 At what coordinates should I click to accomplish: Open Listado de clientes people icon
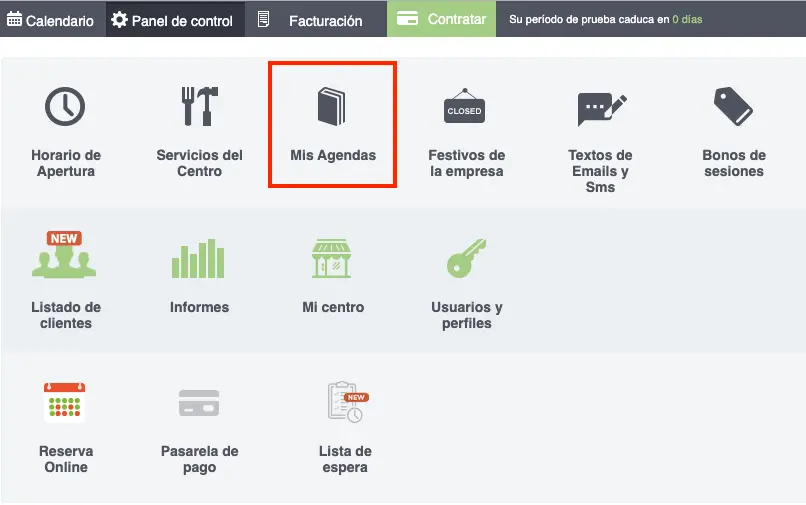tap(64, 255)
